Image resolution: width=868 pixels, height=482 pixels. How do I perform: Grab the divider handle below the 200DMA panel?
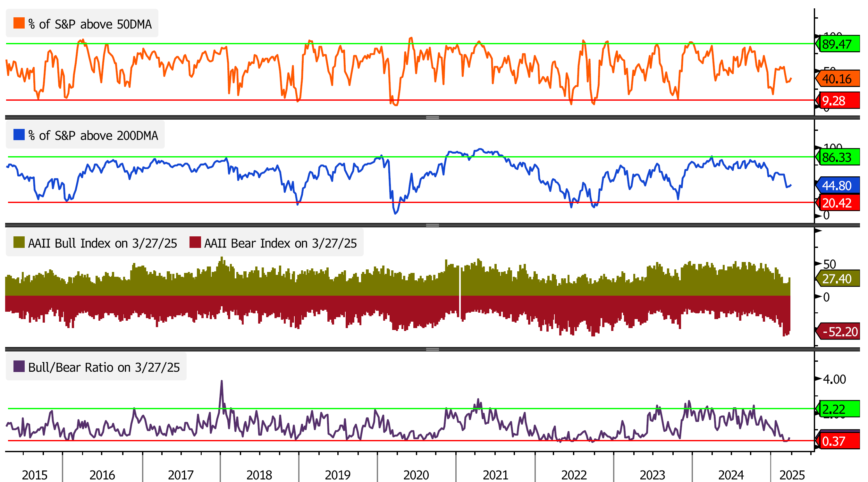[432, 225]
